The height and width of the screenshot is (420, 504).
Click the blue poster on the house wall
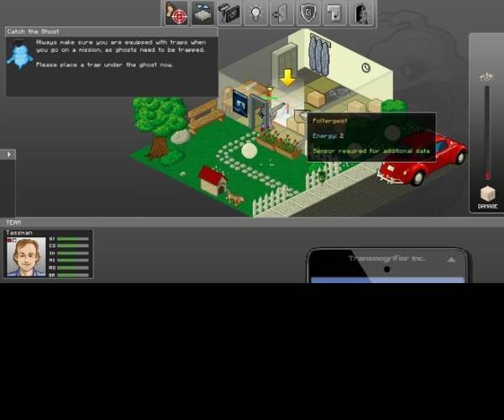[x=240, y=103]
